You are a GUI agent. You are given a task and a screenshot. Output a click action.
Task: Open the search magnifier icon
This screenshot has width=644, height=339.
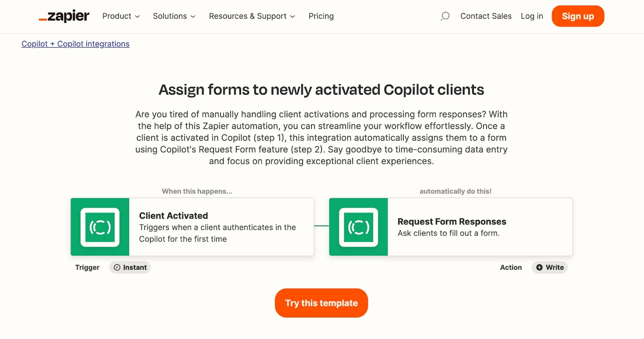coord(444,17)
